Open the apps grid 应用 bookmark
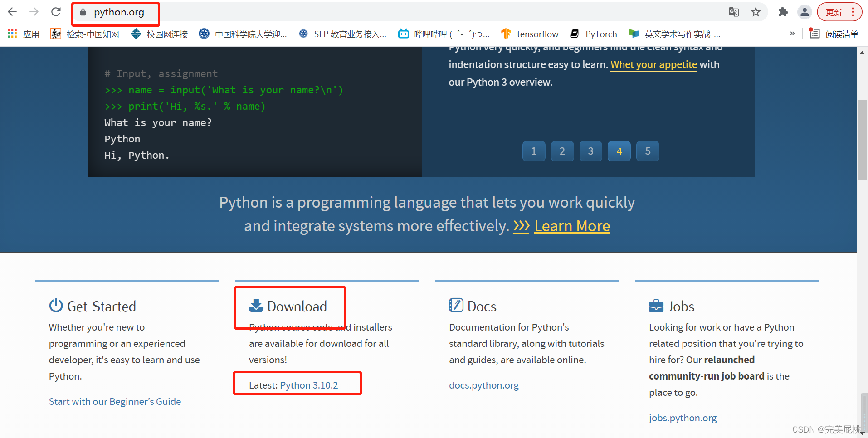Viewport: 868px width, 438px height. (24, 34)
